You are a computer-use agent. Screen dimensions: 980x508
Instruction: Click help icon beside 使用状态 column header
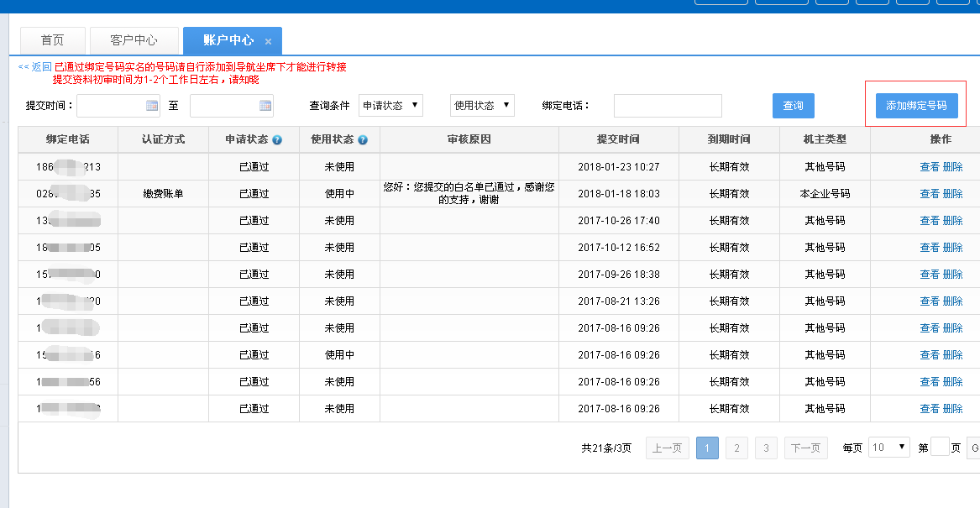pos(363,140)
